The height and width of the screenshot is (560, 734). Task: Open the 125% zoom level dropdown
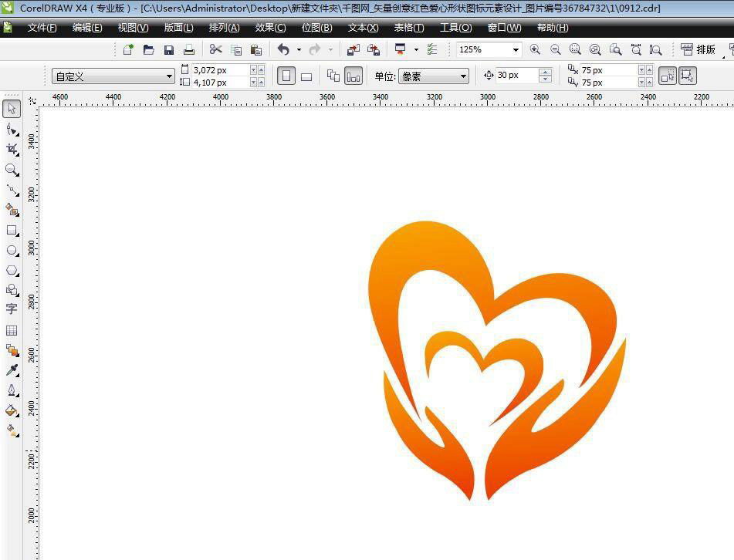click(516, 49)
